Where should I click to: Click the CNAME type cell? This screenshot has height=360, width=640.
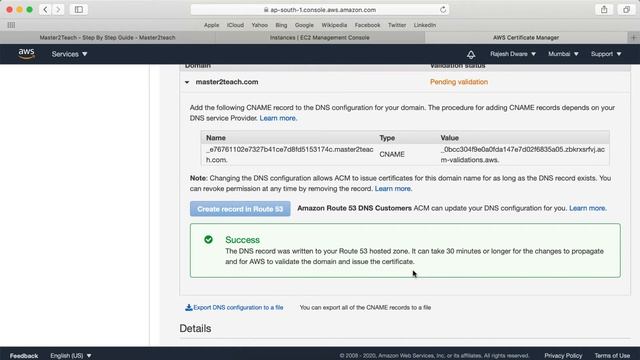(x=392, y=154)
